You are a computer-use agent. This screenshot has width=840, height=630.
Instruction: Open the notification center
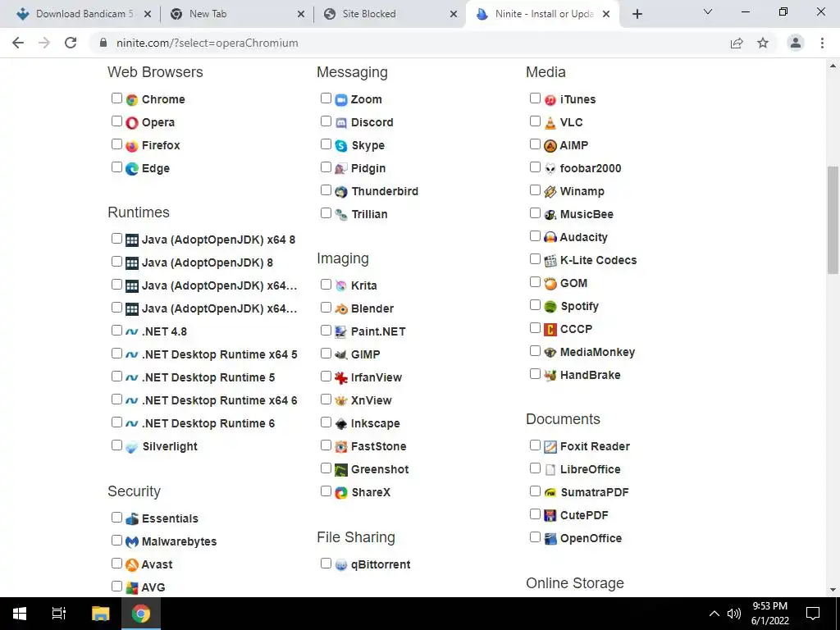pyautogui.click(x=813, y=614)
